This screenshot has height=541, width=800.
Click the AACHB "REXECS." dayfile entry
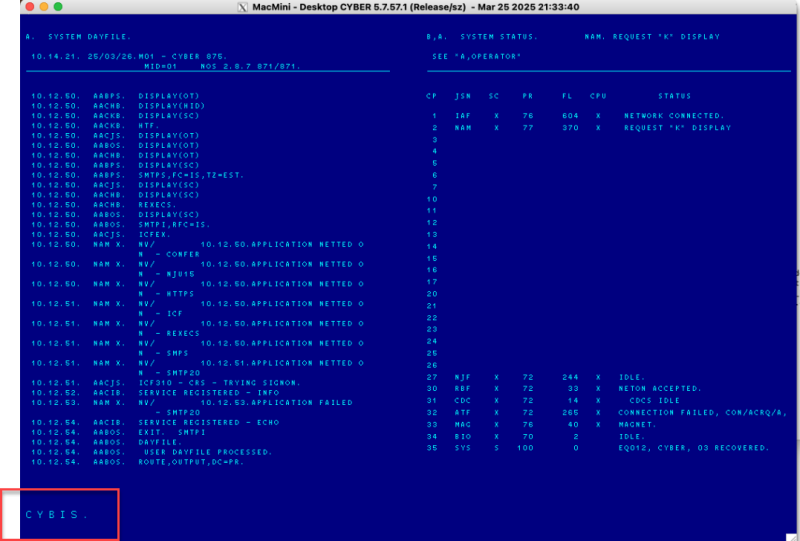pyautogui.click(x=157, y=205)
